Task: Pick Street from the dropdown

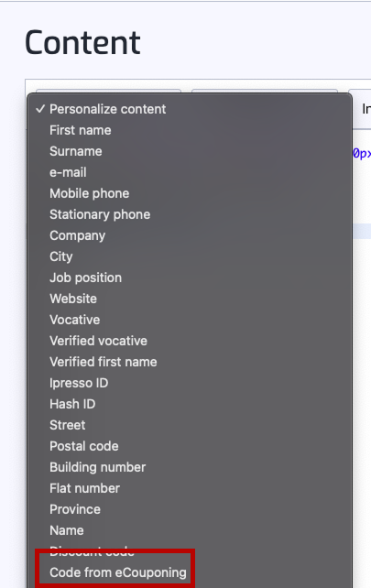Action: pyautogui.click(x=190, y=425)
